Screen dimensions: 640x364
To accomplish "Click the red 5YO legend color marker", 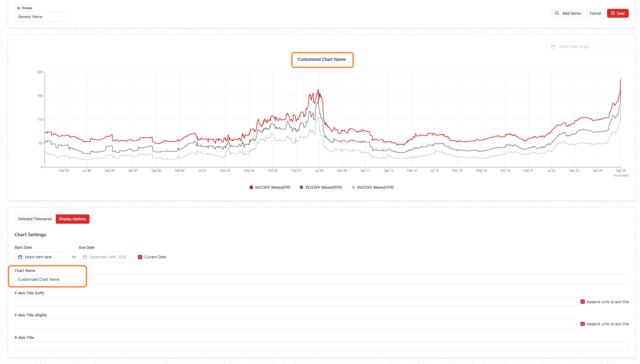I will pyautogui.click(x=251, y=187).
